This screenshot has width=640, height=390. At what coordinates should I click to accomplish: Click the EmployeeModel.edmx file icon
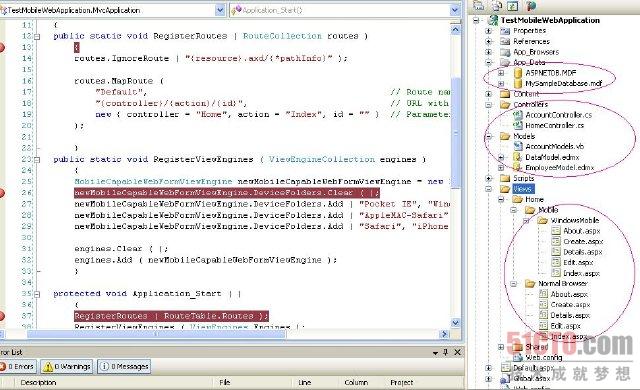coord(518,167)
